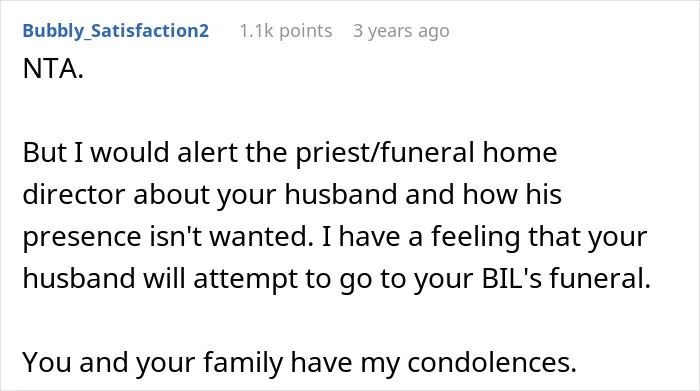Image resolution: width=700 pixels, height=391 pixels.
Task: Click the word home after priest/funeral
Action: [x=519, y=152]
